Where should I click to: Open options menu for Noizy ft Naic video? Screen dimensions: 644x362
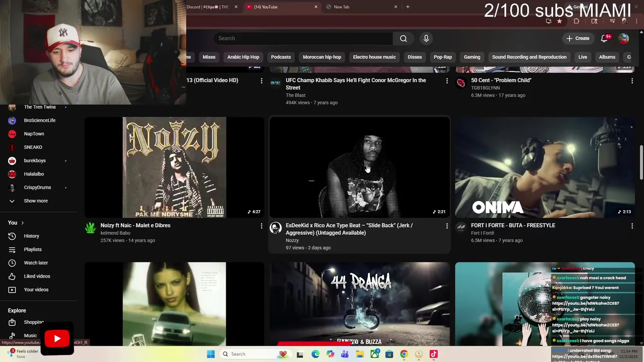point(261,226)
